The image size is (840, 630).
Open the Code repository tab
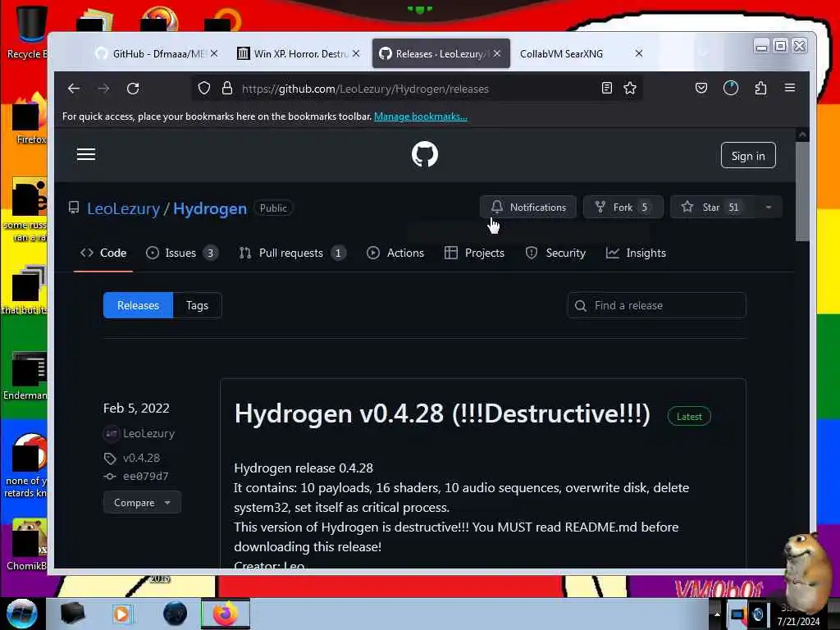coord(103,253)
